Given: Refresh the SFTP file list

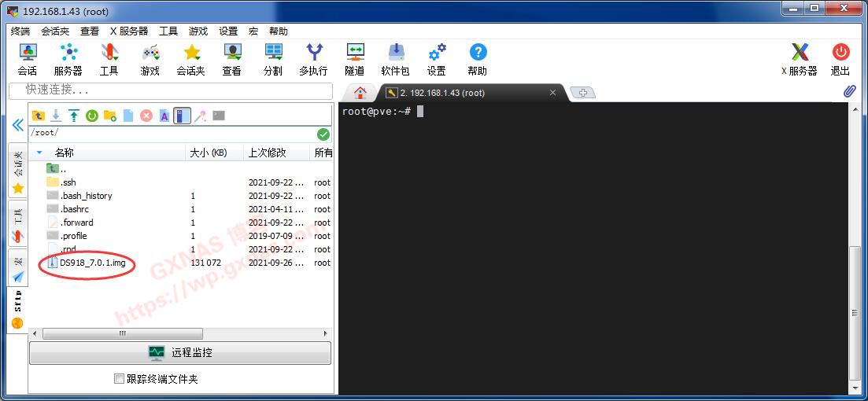Looking at the screenshot, I should click(x=92, y=116).
